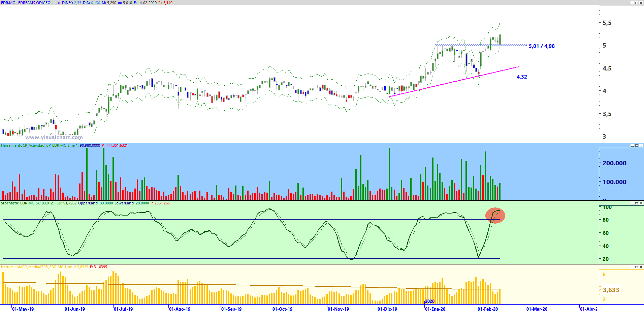Select the 'm: 5,010' low value
Image resolution: width=644 pixels, height=311 pixels.
(x=125, y=3)
